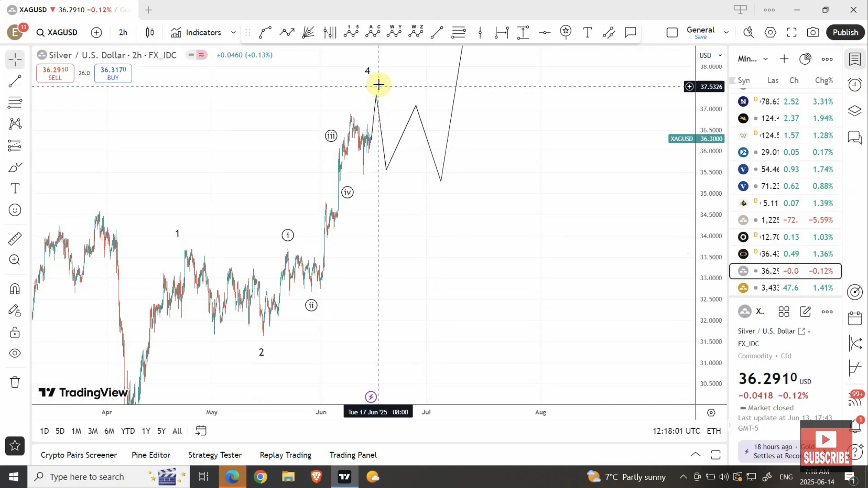
Task: Open the quick search icon
Action: (748, 32)
